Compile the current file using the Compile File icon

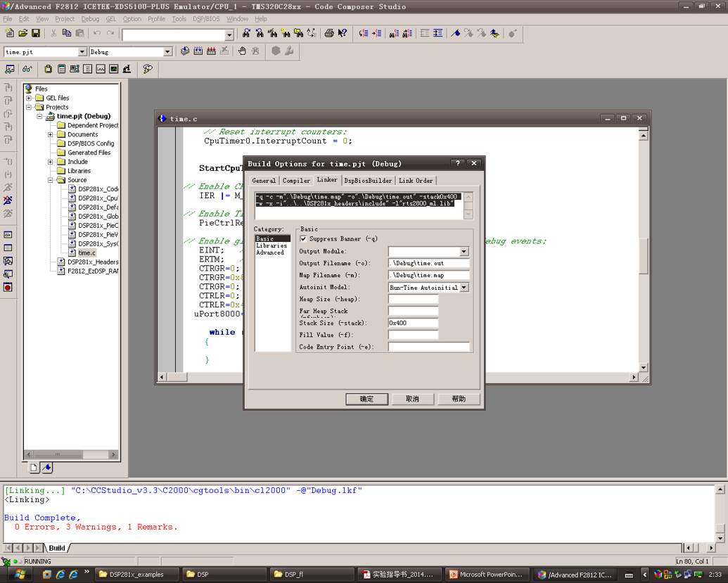[x=185, y=51]
